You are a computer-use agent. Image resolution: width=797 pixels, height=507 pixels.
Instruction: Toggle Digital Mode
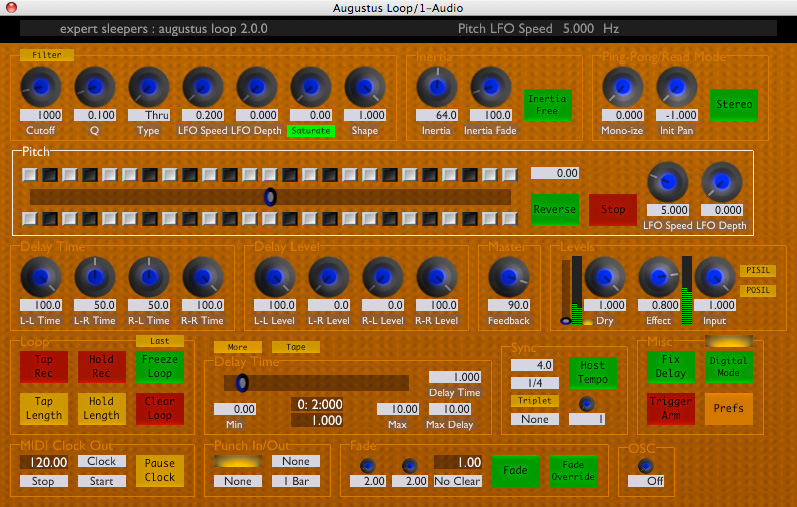[728, 366]
